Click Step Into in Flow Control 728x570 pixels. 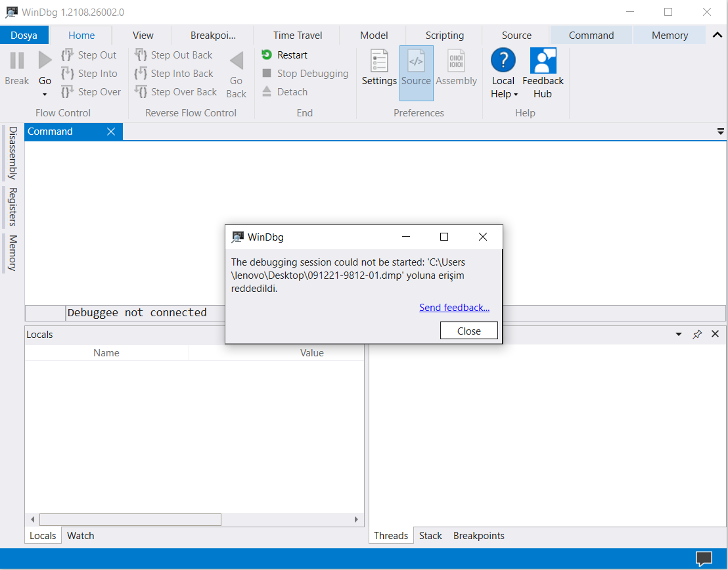(89, 74)
